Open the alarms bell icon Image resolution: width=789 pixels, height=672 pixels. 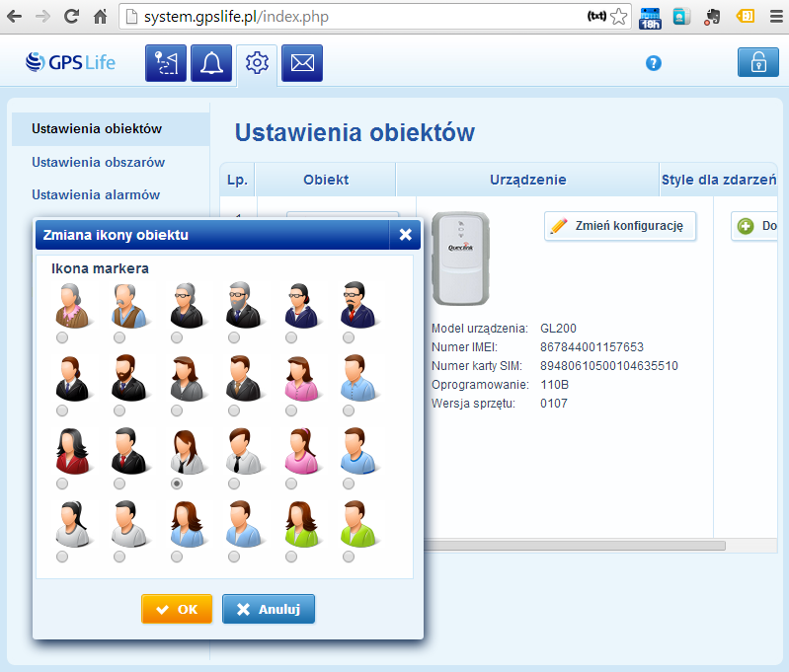pos(210,64)
